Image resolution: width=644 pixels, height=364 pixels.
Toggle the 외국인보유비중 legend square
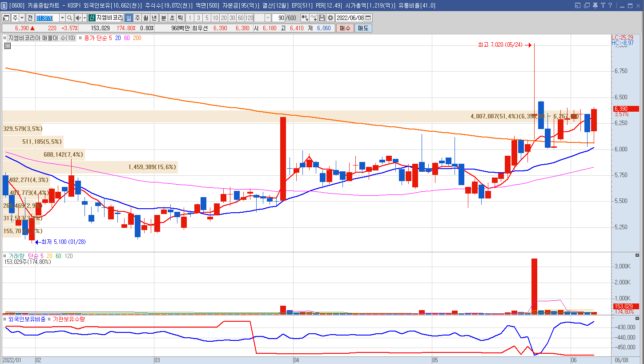[x=5, y=319]
